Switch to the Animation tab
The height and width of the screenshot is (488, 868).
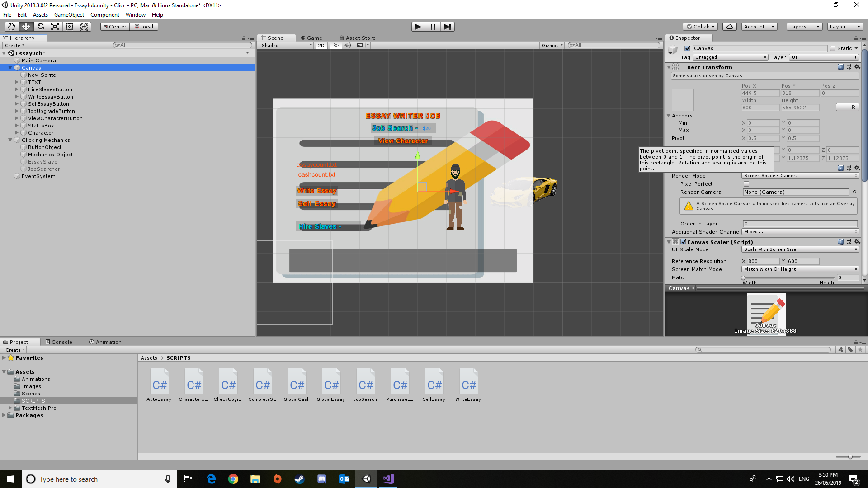coord(105,342)
